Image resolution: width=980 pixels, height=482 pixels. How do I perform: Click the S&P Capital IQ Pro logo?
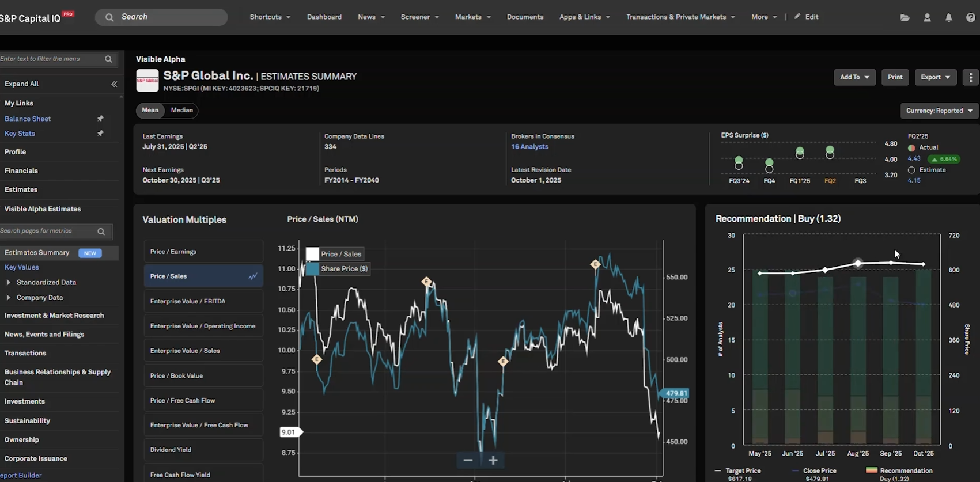point(37,17)
